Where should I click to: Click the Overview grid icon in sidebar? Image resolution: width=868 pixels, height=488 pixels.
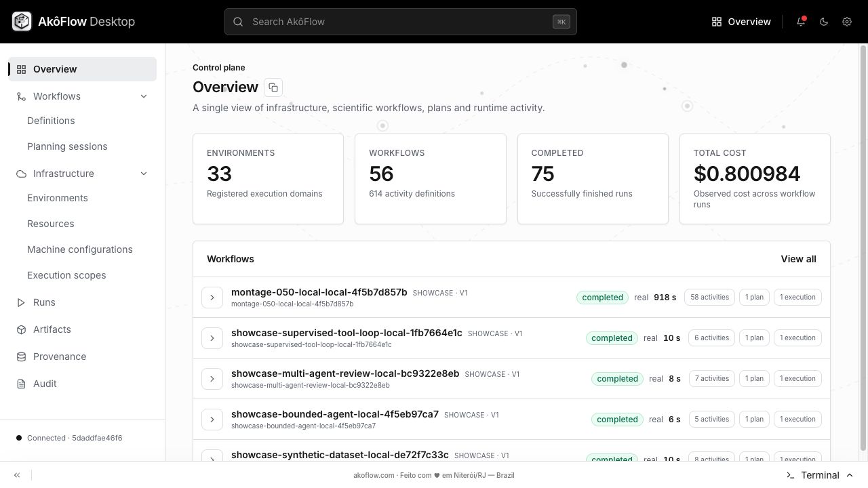[x=21, y=69]
